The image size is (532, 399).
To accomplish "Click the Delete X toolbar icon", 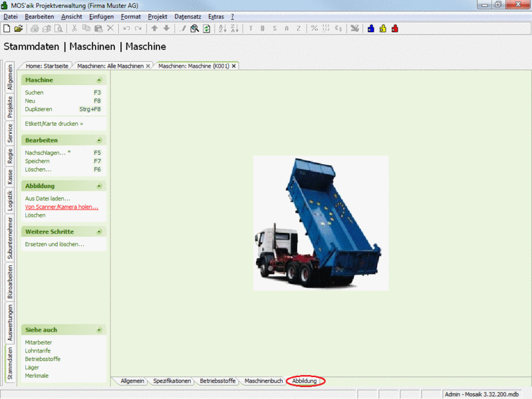I will (x=110, y=29).
